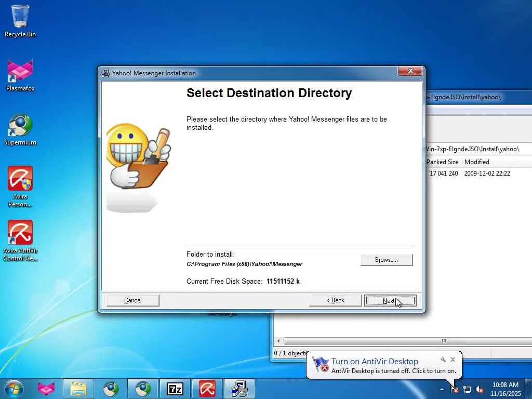Click the Turn on AntiVir Desktop notification
The width and height of the screenshot is (532, 399).
click(375, 362)
